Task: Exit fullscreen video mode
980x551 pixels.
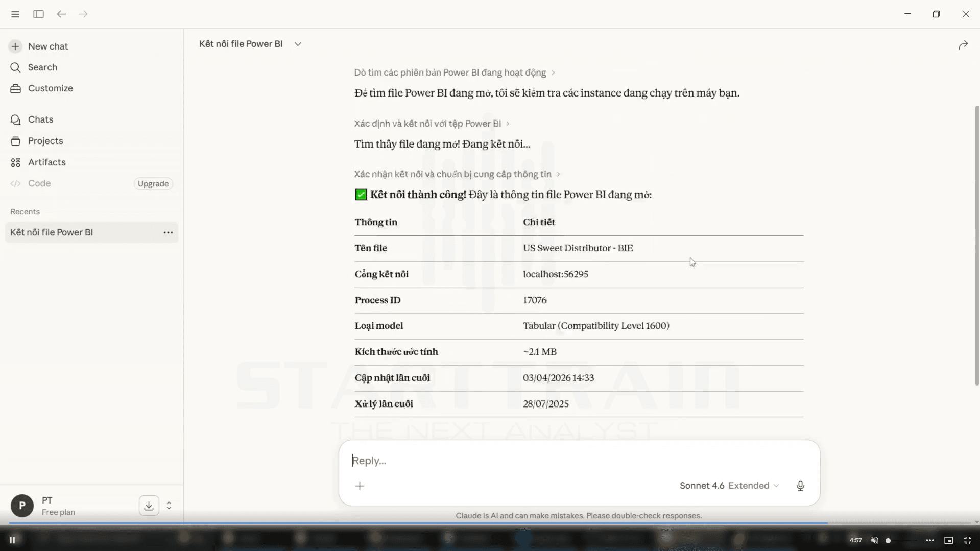Action: coord(967,540)
